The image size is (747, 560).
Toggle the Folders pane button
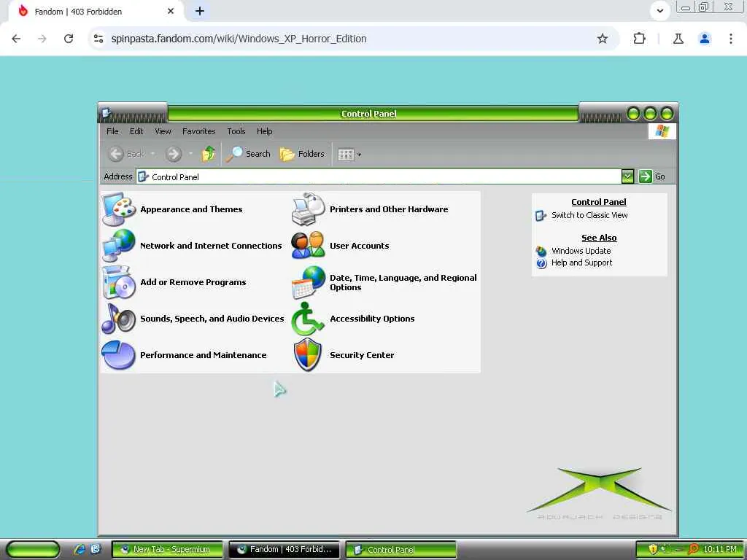(x=302, y=154)
